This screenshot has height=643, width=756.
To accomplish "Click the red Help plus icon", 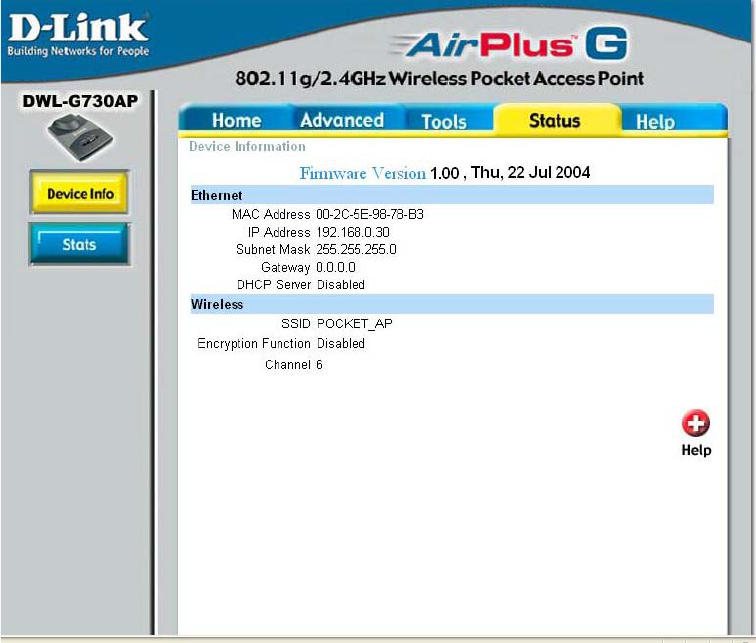I will (x=695, y=423).
